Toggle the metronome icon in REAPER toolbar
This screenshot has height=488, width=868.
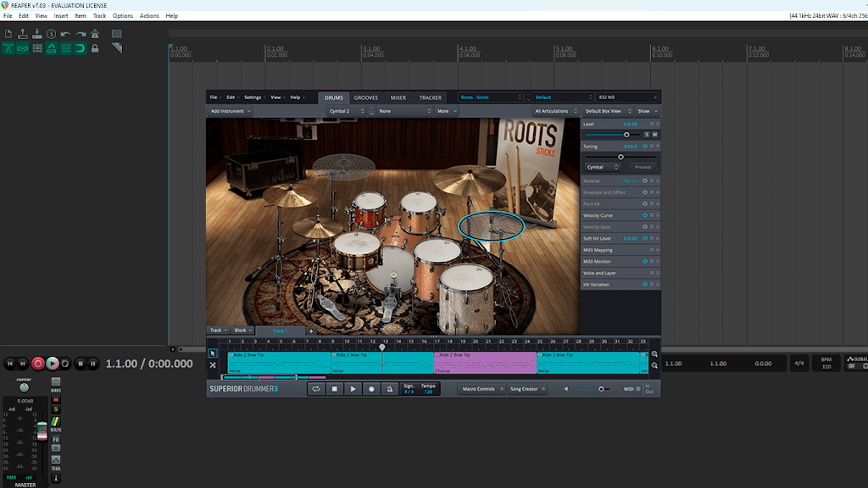(x=95, y=34)
